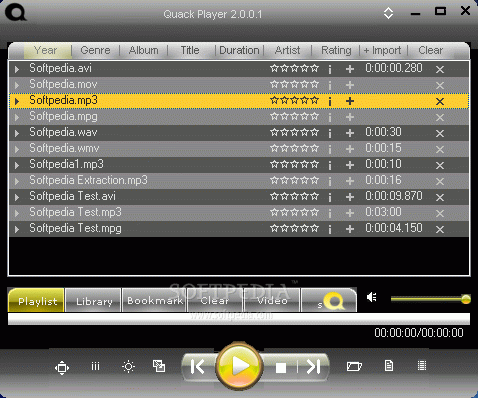The height and width of the screenshot is (398, 478).
Task: Open the Bookmark tab
Action: click(155, 301)
